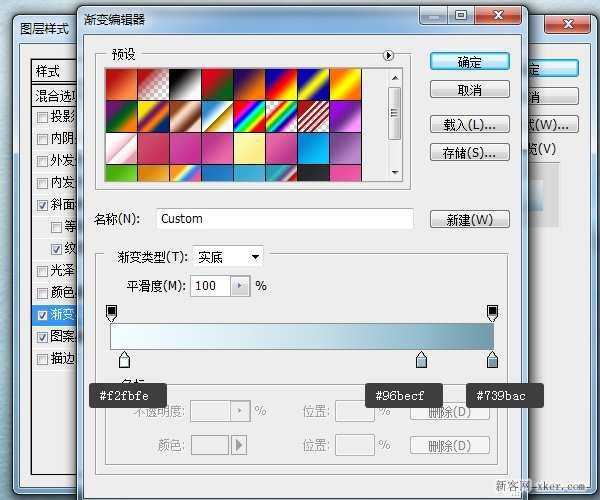600x500 pixels.
Task: Enable the 投影 drop shadow checkbox
Action: (x=41, y=117)
